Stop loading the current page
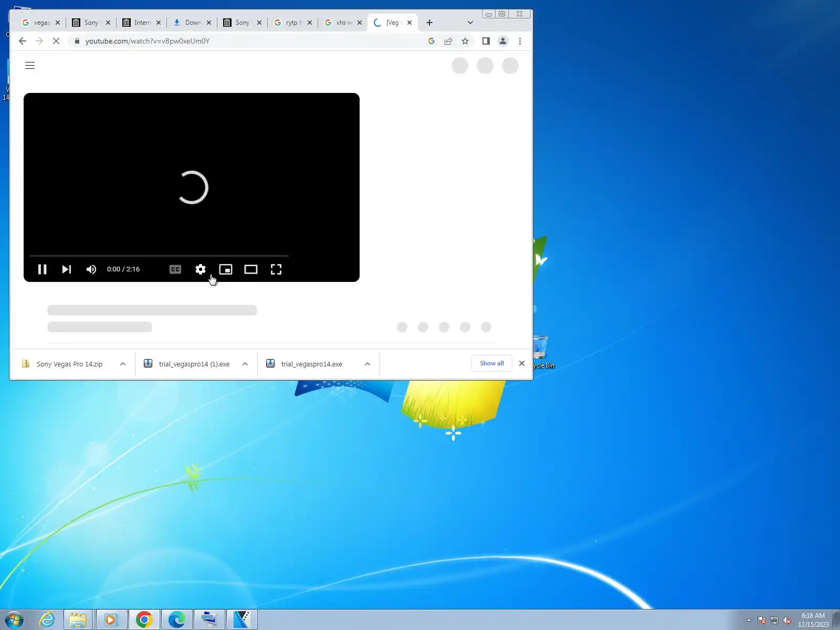This screenshot has width=840, height=630. pyautogui.click(x=56, y=41)
